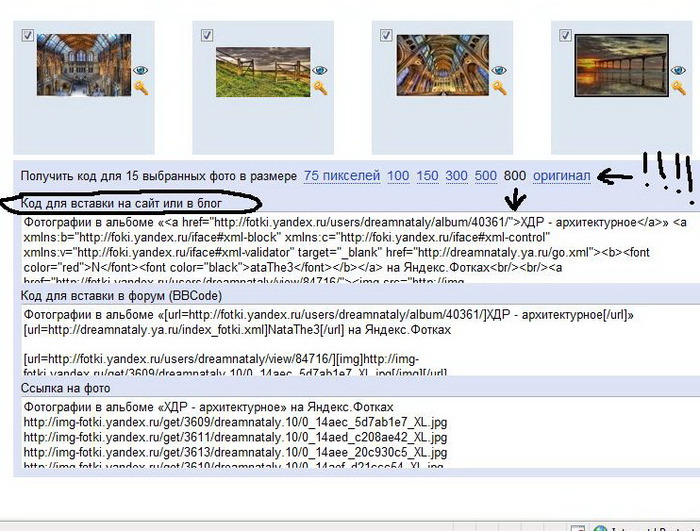Click the 'Код для вставки в форум (BBCode)' label

[121, 296]
